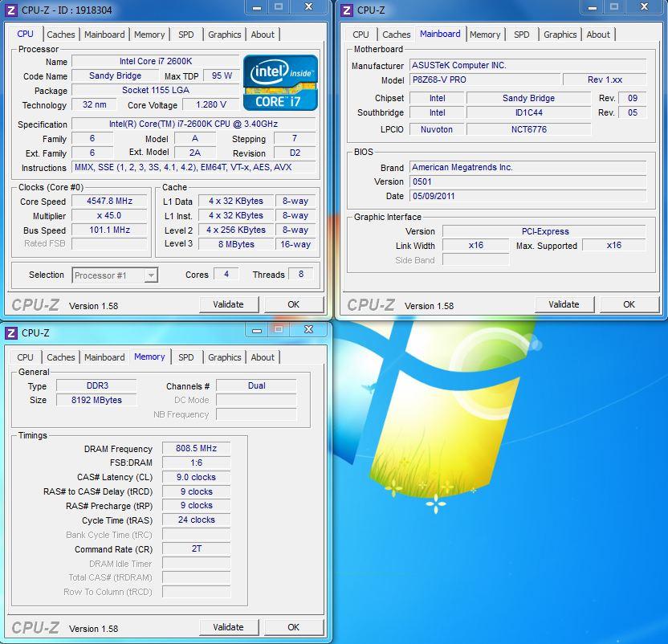Screen dimensions: 668x644
Task: Open Caches tab in the Memory window
Action: point(61,357)
